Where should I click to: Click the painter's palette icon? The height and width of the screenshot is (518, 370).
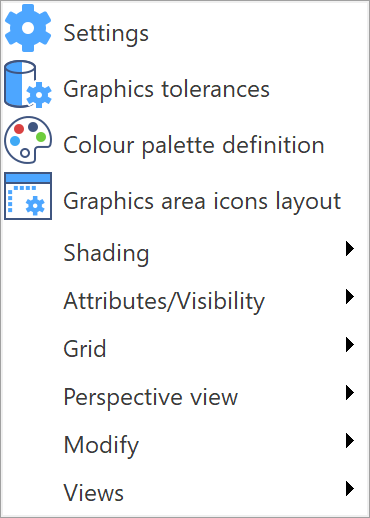[x=28, y=140]
